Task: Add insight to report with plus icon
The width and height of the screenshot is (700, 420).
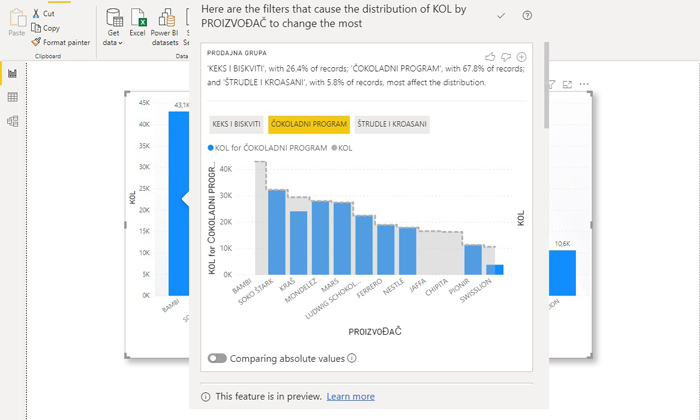Action: click(x=522, y=57)
